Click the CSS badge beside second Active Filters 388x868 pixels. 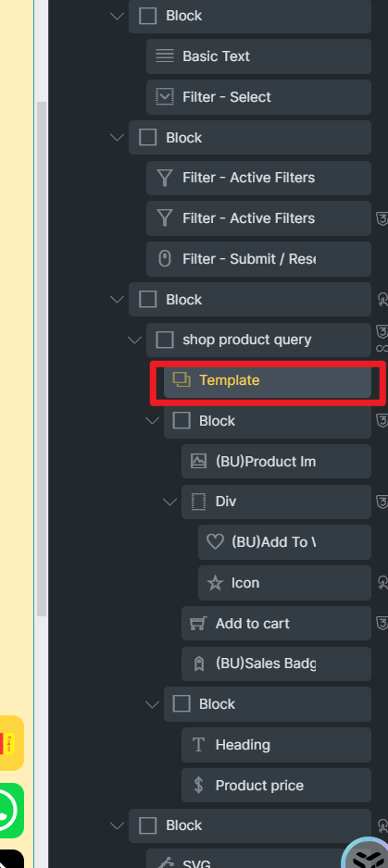click(x=382, y=218)
